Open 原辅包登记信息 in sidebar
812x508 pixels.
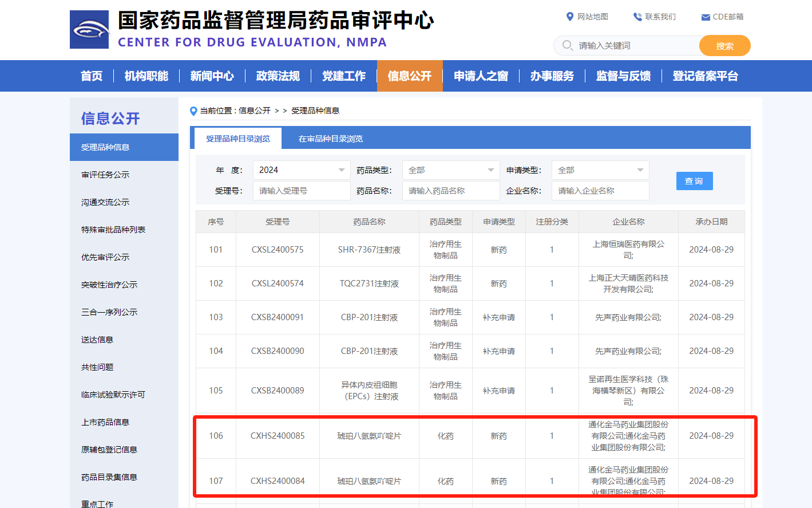pos(124,450)
